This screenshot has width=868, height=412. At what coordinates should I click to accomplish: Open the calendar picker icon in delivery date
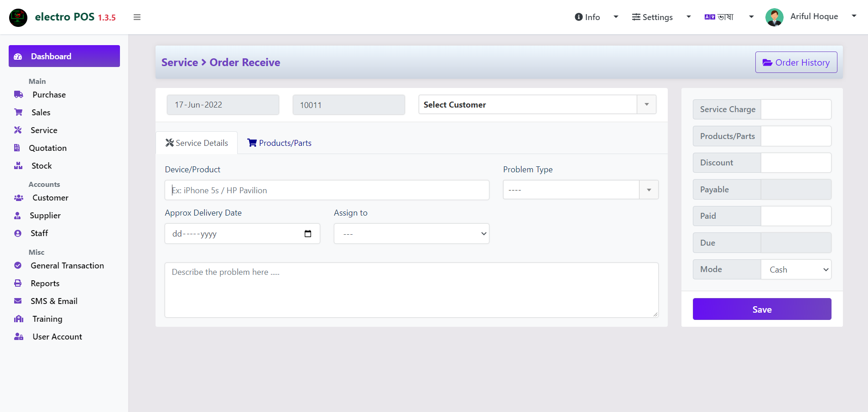[308, 234]
